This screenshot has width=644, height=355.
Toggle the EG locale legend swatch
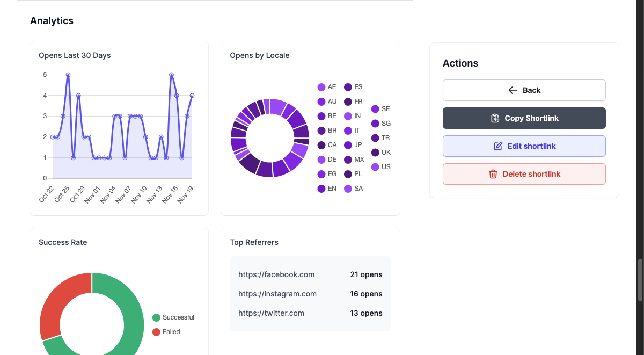pos(321,174)
